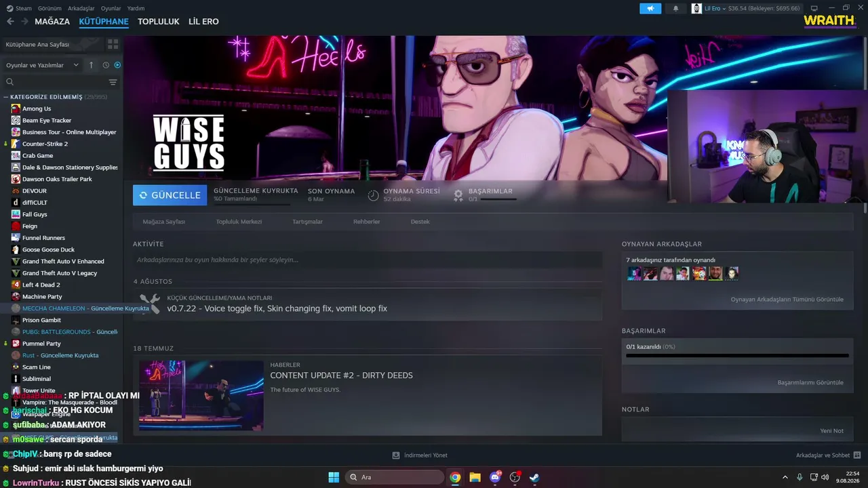The width and height of the screenshot is (868, 488).
Task: Click the GÜNCELLE update button
Action: click(x=170, y=195)
